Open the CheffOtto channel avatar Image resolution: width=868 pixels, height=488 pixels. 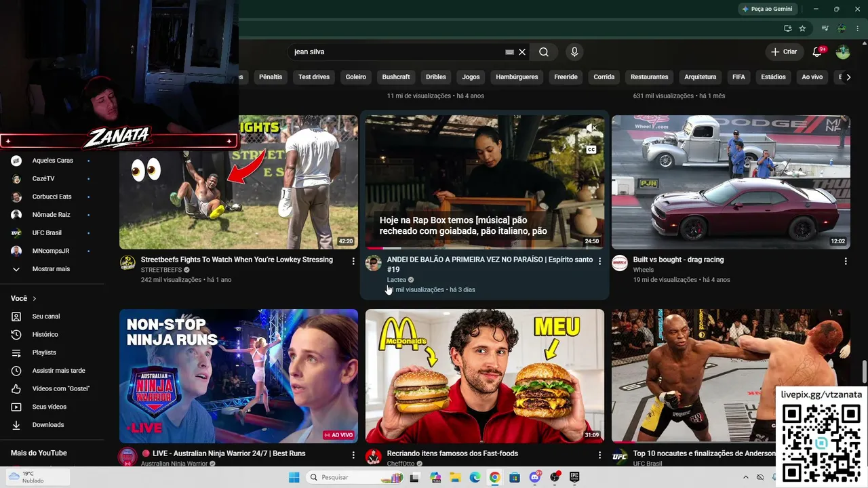tap(374, 456)
